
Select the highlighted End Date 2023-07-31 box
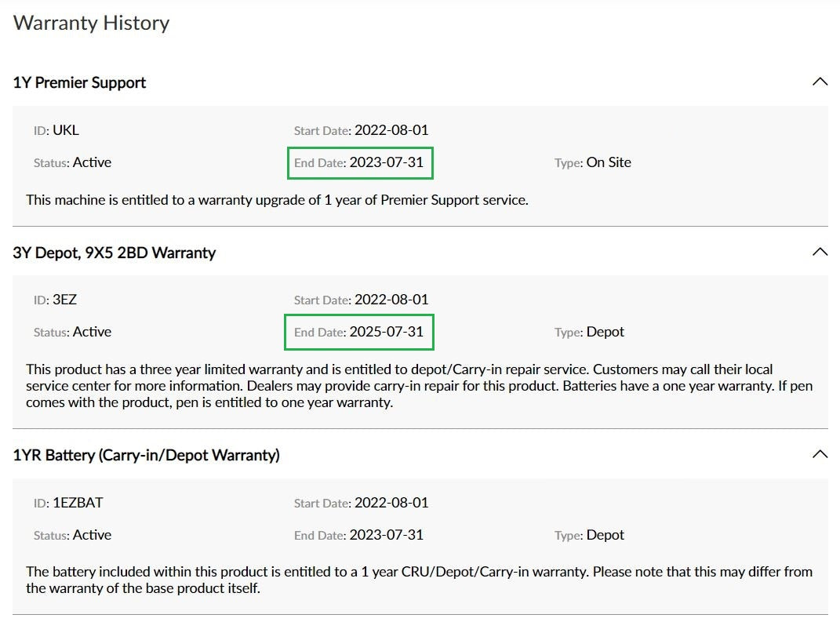(360, 163)
